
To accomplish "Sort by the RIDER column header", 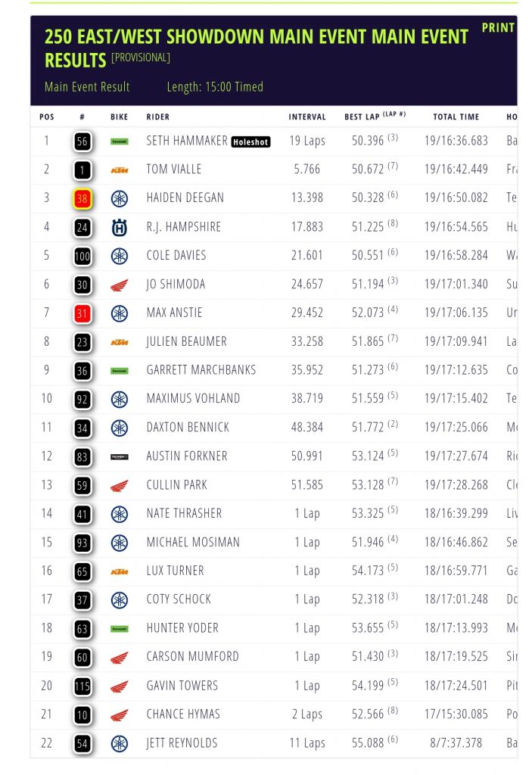I will pos(158,117).
